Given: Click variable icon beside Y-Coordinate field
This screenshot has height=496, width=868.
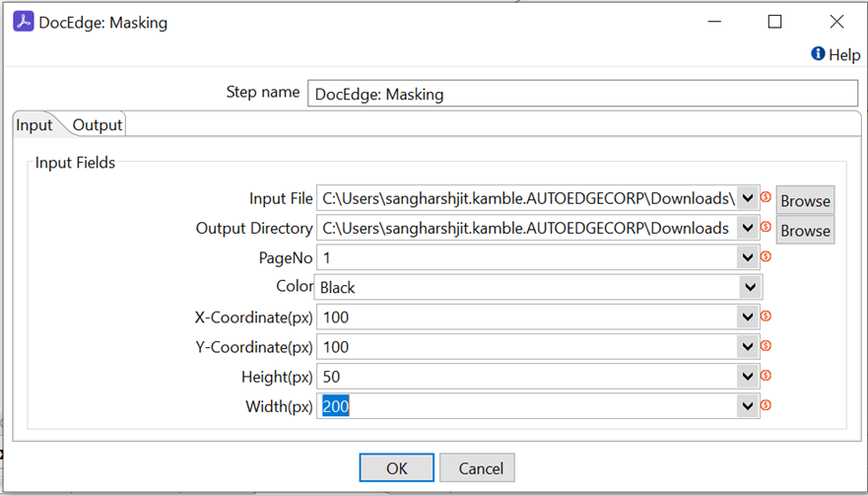Looking at the screenshot, I should point(766,346).
